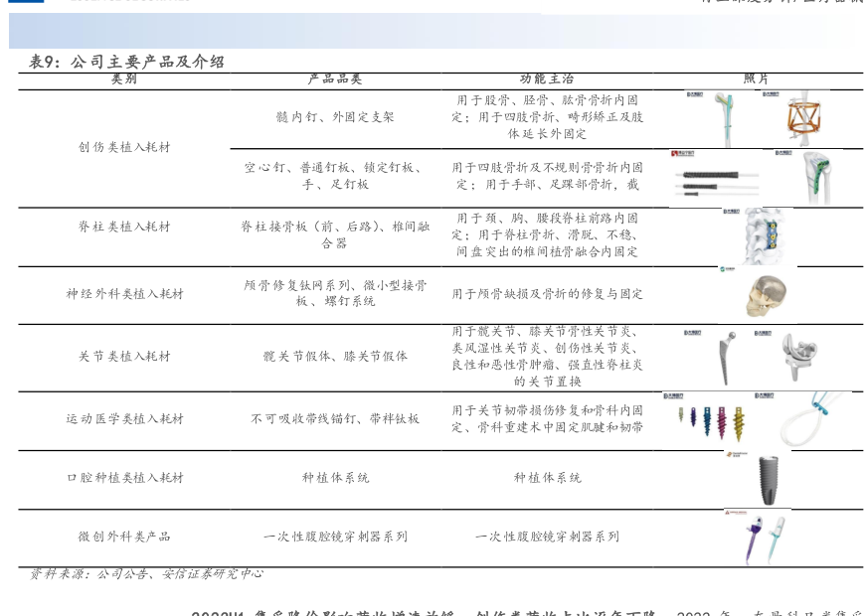Viewport: 866px width, 616px height.
Task: Click the 颅骨修复钛网系列 product cell
Action: 335,293
